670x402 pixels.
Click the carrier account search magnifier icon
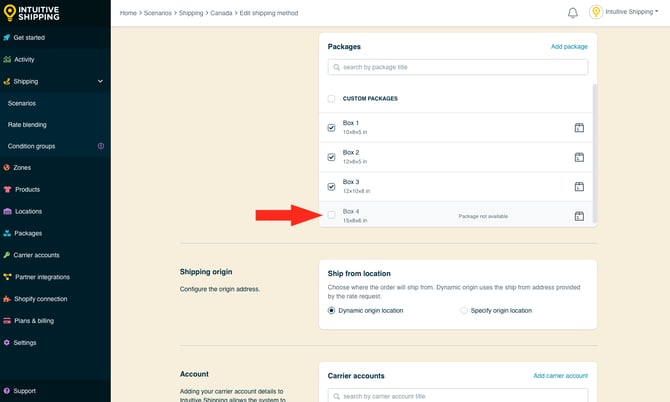click(337, 396)
